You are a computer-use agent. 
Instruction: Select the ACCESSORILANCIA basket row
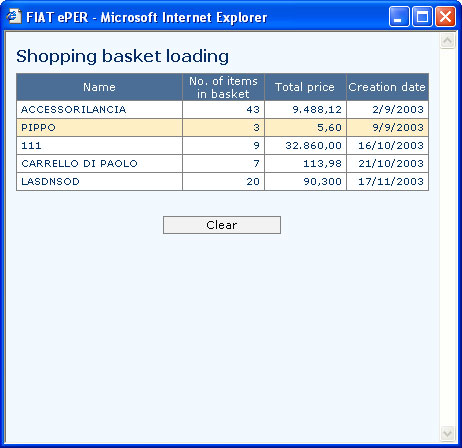point(222,109)
